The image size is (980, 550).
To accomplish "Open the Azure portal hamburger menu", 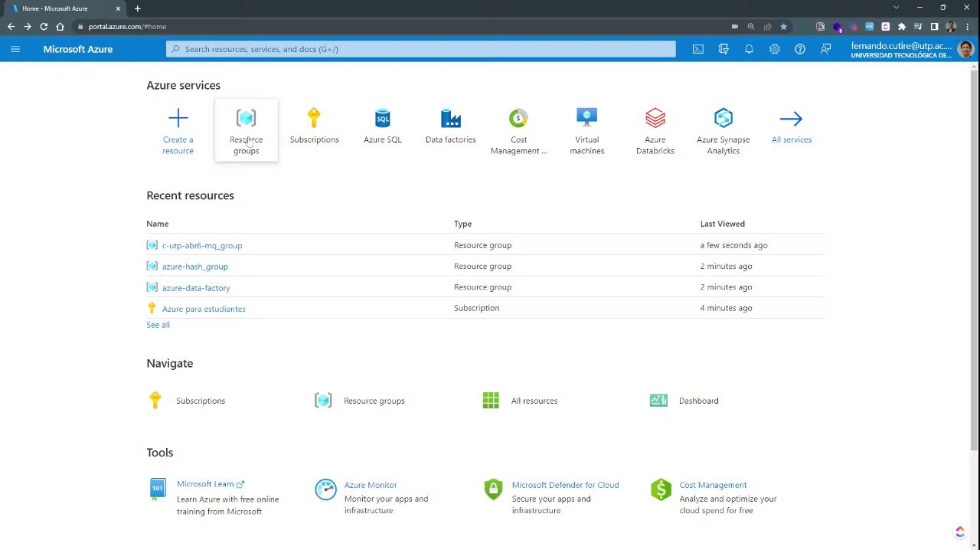I will (15, 49).
